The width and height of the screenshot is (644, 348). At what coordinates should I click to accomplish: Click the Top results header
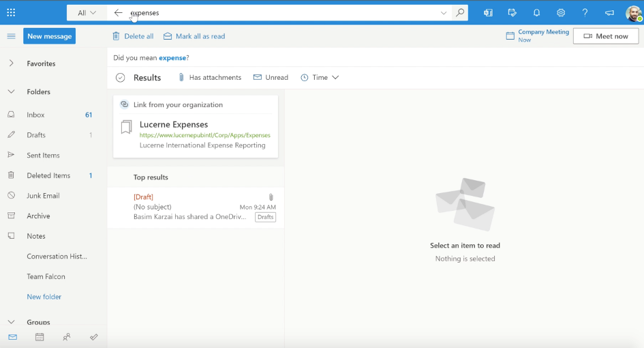tap(151, 177)
